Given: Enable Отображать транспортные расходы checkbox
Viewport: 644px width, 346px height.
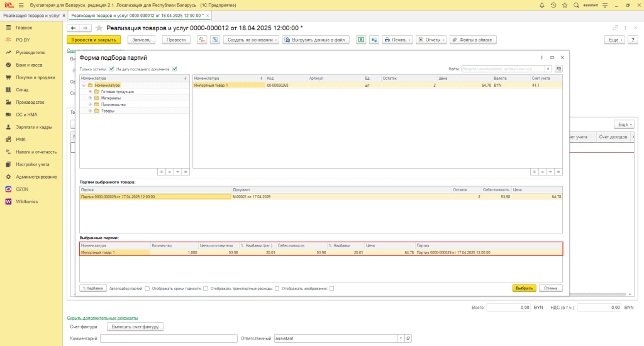Looking at the screenshot, I should pos(277,289).
